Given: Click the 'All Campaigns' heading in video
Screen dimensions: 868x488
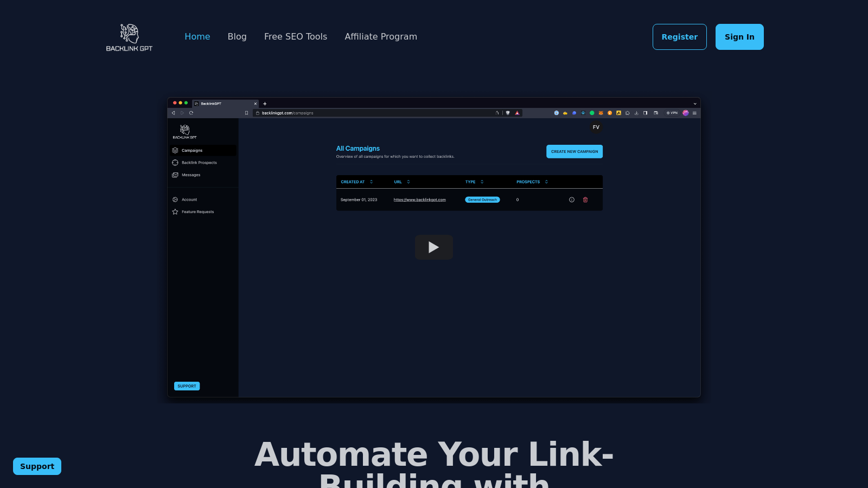Looking at the screenshot, I should coord(358,149).
